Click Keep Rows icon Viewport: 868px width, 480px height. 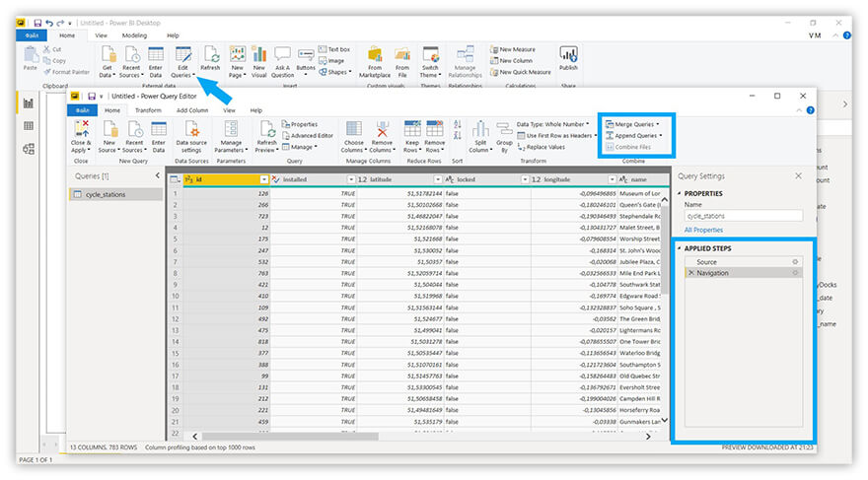coord(412,128)
